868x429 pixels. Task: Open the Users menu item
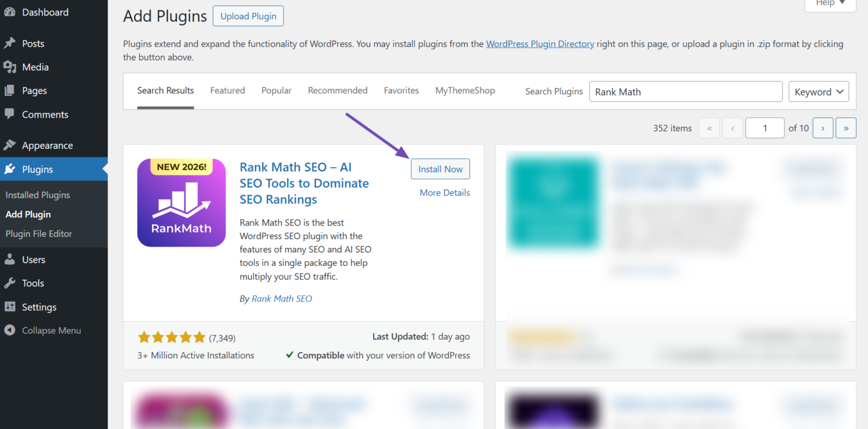[x=54, y=260]
